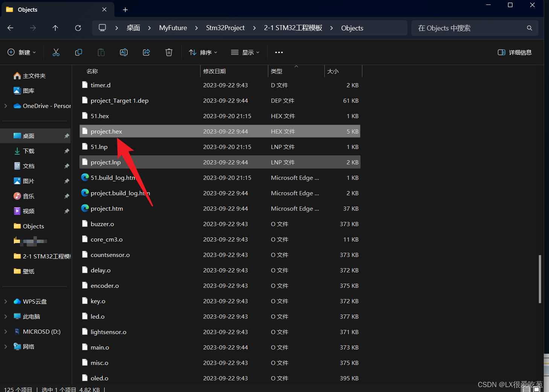This screenshot has height=392, width=549.
Task: Open the New dropdown menu
Action: [x=22, y=52]
